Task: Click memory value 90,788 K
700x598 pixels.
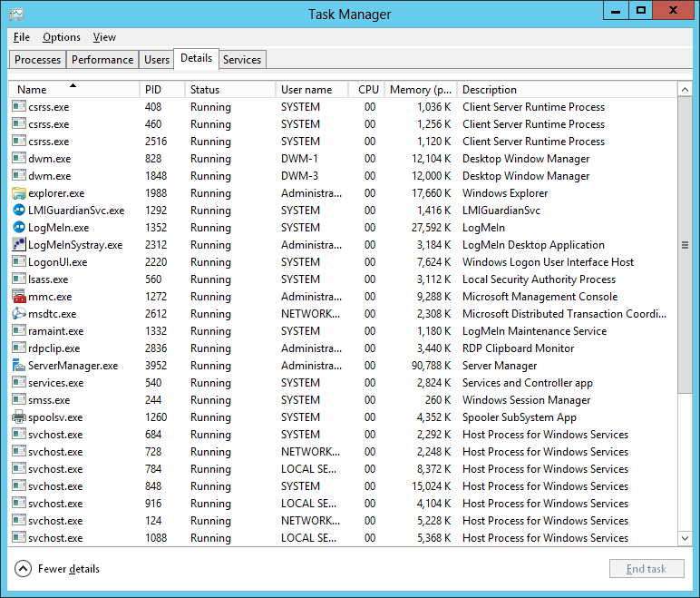Action: coord(432,366)
